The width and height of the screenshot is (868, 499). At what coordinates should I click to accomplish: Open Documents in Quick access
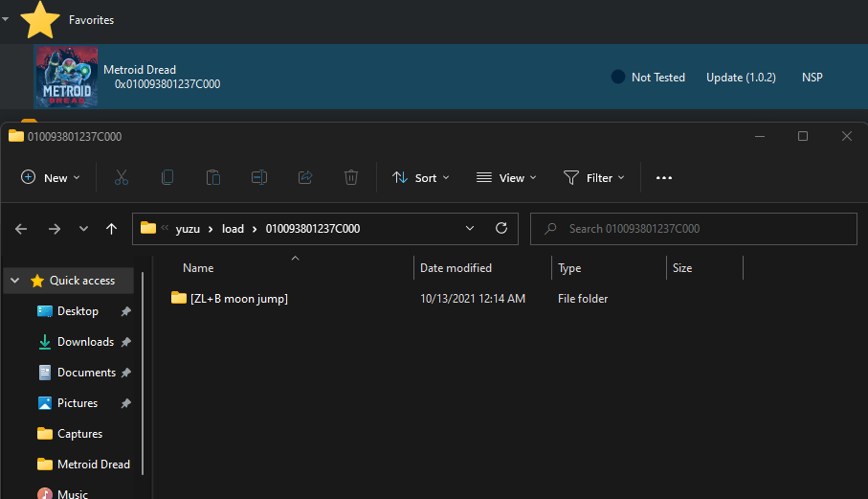[86, 373]
